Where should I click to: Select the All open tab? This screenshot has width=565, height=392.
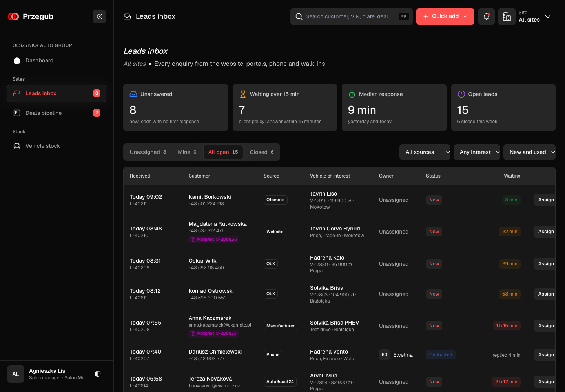point(223,152)
